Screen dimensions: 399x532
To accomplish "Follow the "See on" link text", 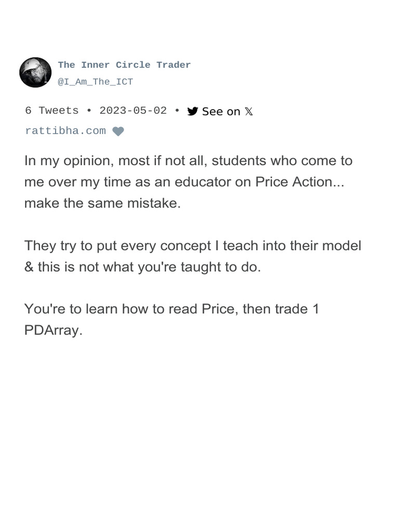I will pos(221,111).
